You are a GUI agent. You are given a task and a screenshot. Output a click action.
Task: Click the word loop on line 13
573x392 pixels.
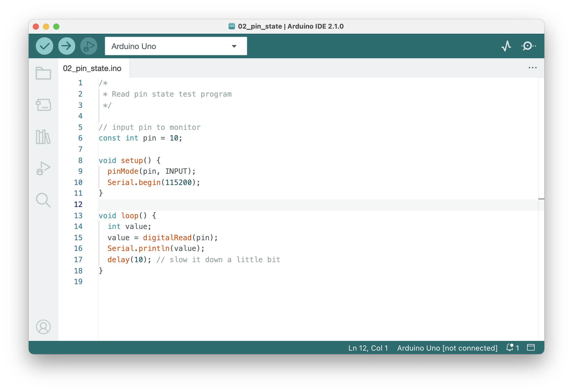click(x=130, y=215)
